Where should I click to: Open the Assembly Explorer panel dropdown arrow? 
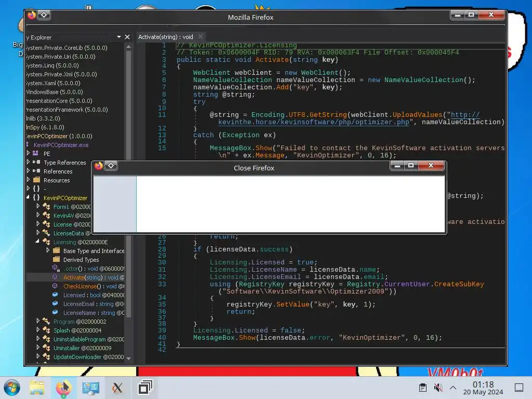pos(119,37)
